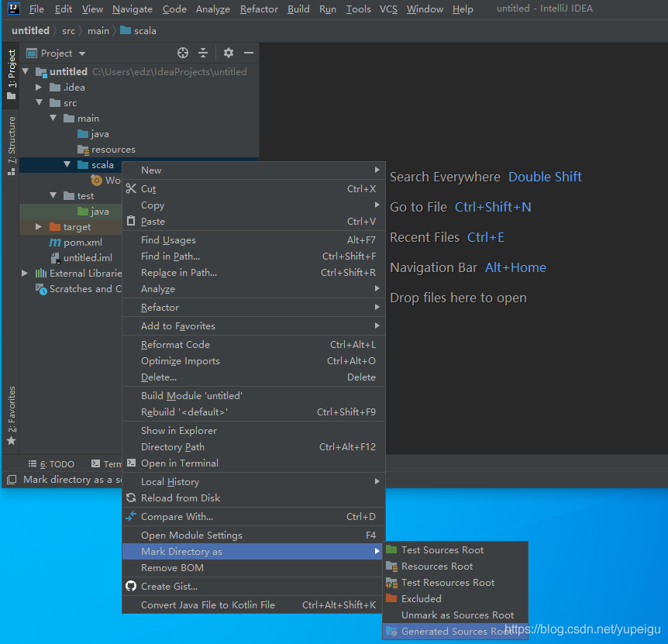668x644 pixels.
Task: Toggle the 1: Project tool window tab
Action: pyautogui.click(x=12, y=74)
